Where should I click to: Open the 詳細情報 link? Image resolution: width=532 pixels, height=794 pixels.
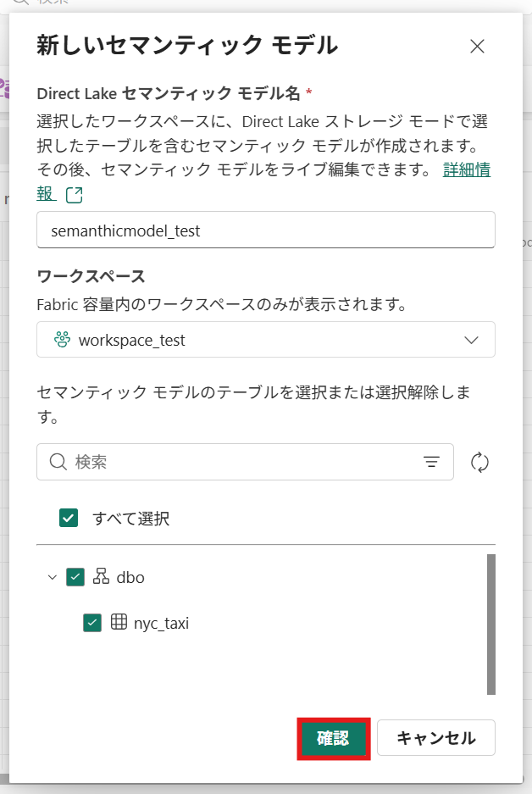(x=467, y=170)
